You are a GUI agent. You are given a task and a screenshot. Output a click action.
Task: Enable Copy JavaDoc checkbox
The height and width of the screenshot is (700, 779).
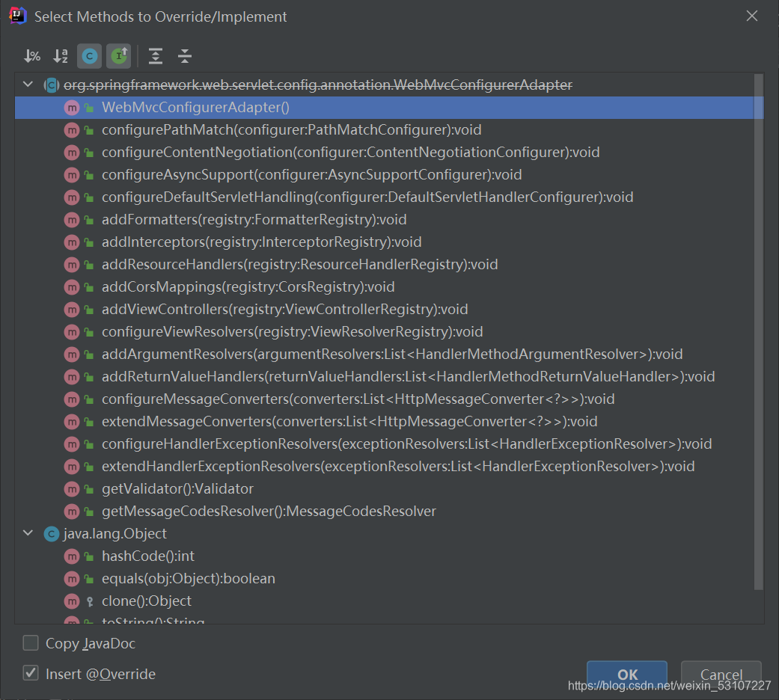point(31,643)
